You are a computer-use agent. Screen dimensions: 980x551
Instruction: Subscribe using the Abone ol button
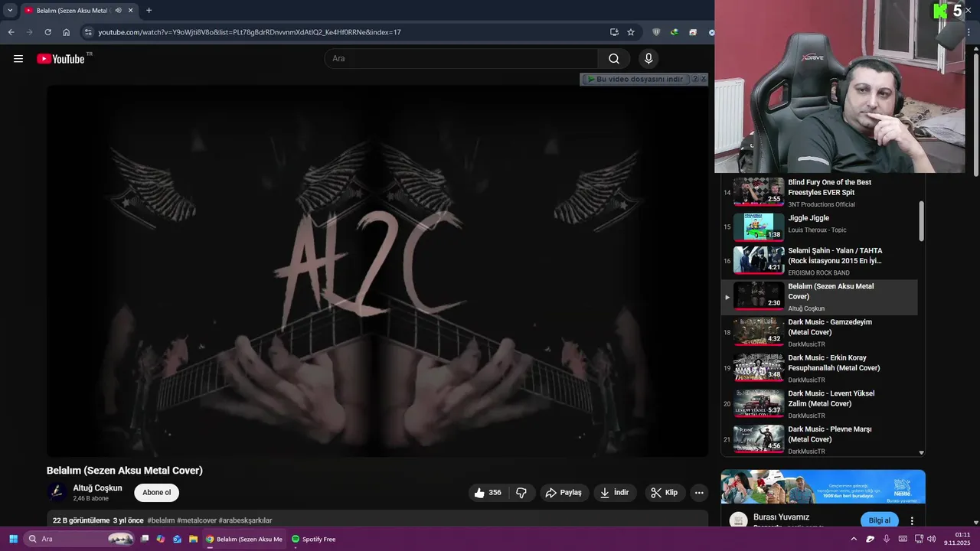coord(157,493)
